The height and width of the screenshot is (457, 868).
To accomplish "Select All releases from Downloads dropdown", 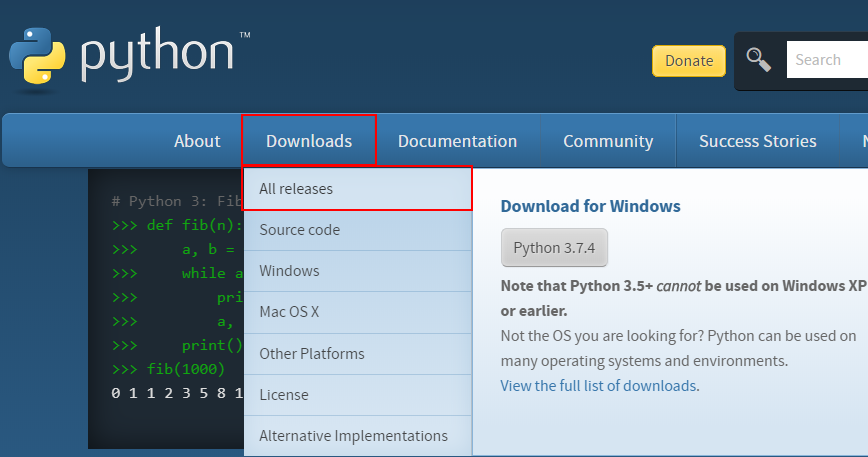I will [358, 189].
